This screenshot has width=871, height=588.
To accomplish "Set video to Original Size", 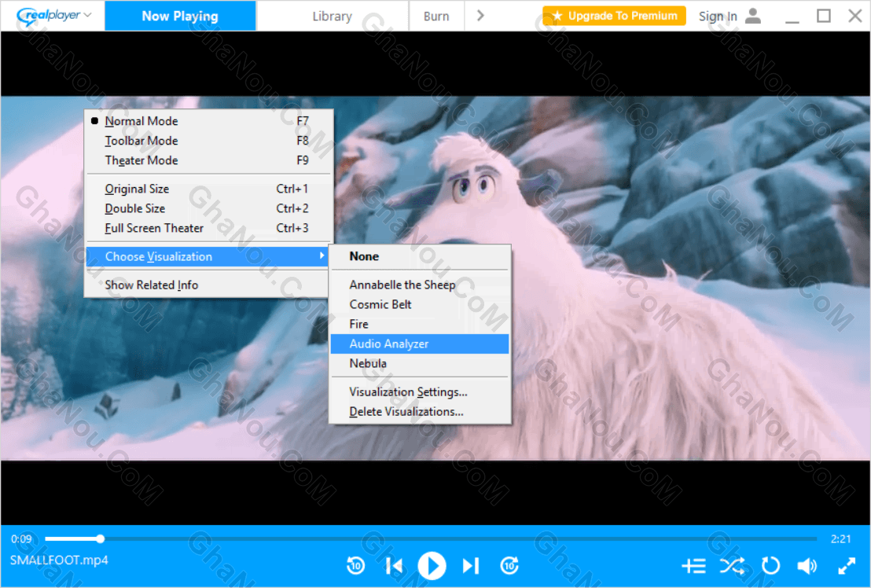I will click(x=209, y=189).
